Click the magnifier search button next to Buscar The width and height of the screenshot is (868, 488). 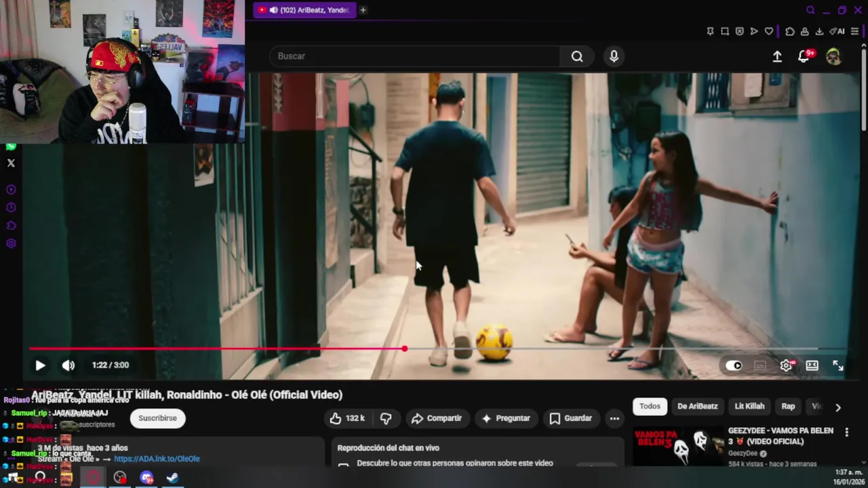(x=577, y=56)
